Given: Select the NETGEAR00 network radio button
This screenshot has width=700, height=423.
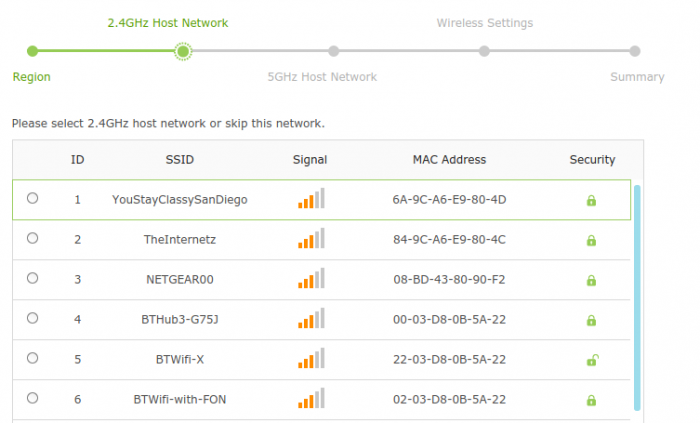Looking at the screenshot, I should (32, 278).
